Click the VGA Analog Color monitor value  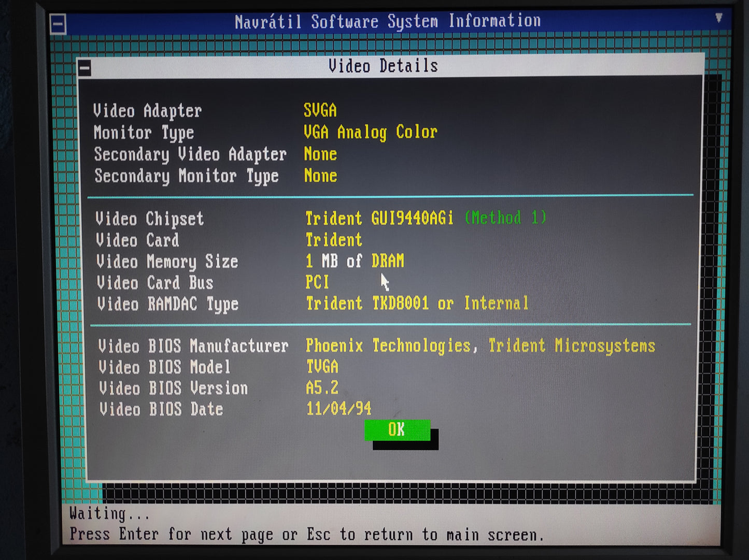tap(370, 132)
